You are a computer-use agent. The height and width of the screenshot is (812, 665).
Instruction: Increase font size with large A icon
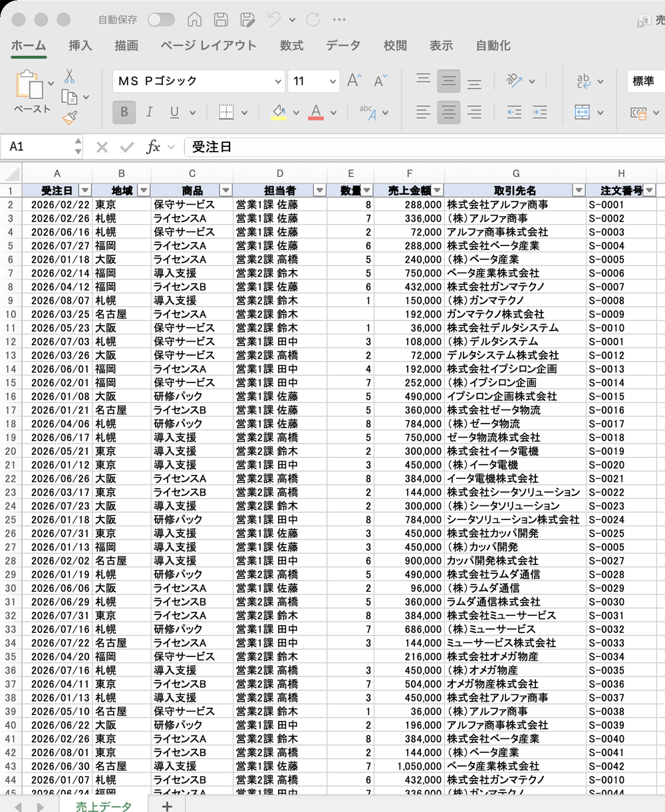tap(354, 81)
